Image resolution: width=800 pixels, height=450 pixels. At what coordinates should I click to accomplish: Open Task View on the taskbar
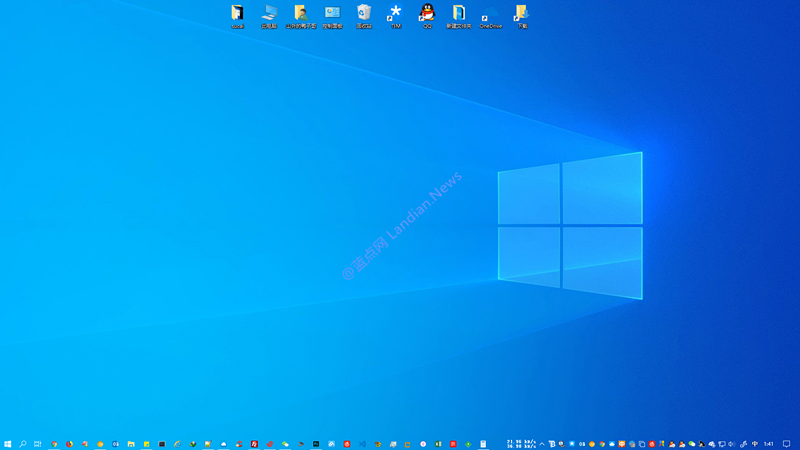point(38,444)
